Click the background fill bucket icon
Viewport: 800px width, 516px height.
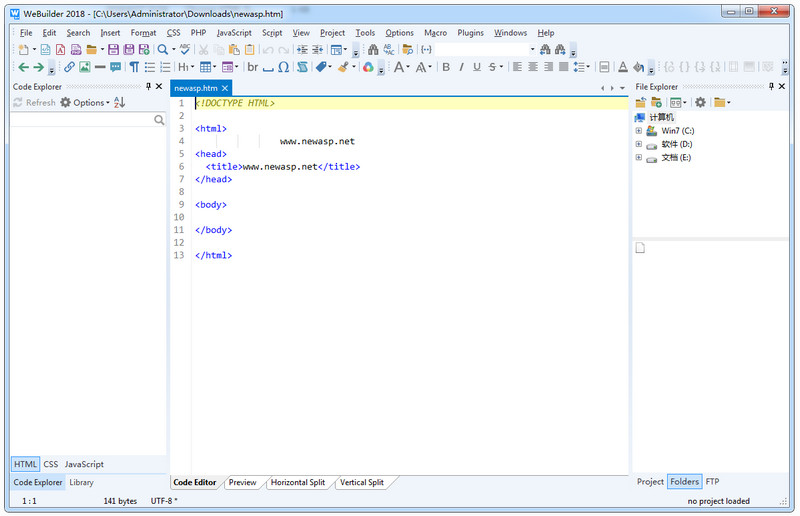[x=638, y=67]
